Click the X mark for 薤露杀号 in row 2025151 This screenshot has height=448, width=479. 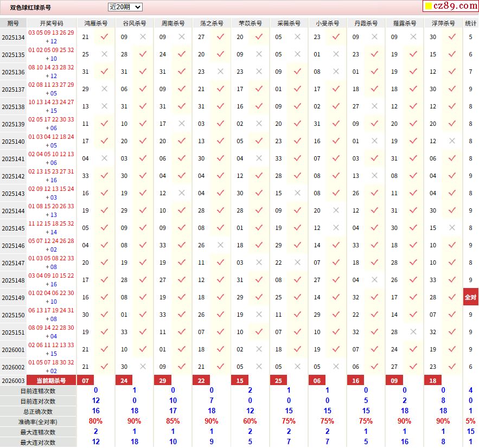413,332
